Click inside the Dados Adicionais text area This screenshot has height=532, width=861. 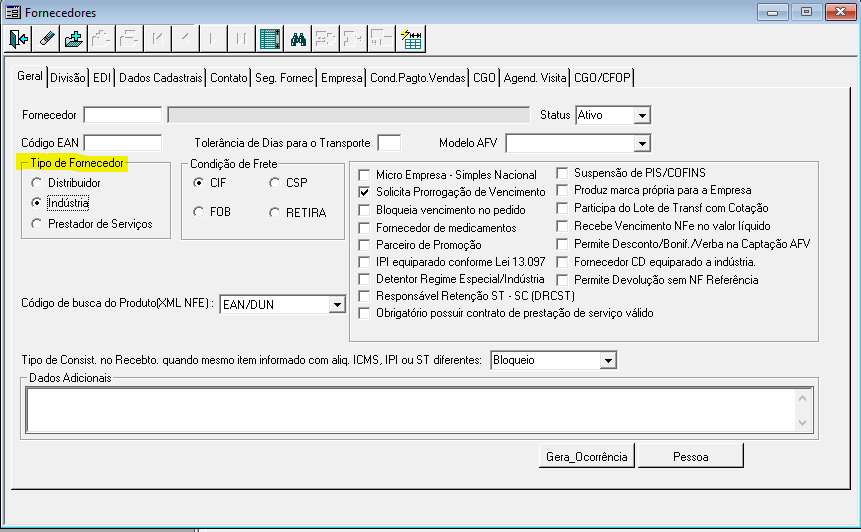pyautogui.click(x=411, y=410)
